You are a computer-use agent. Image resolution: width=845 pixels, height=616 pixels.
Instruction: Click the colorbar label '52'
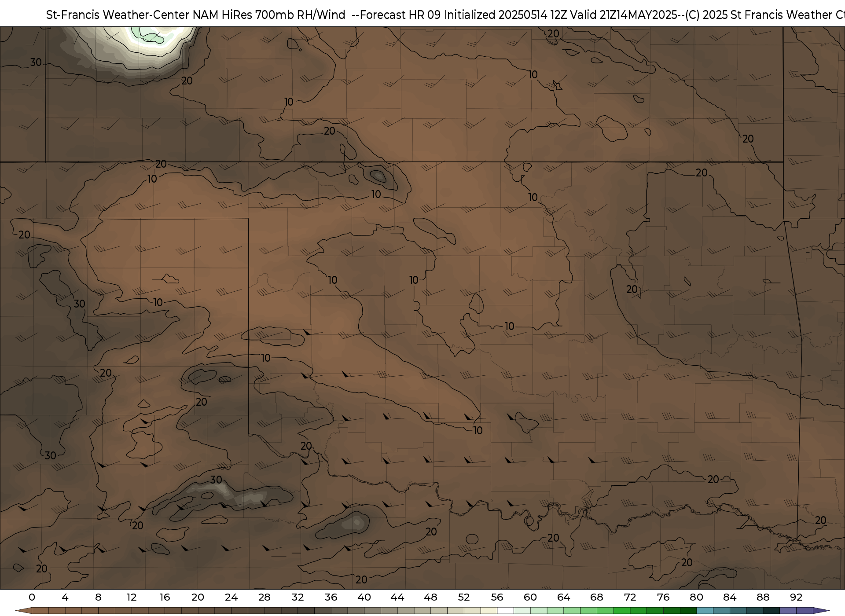[x=464, y=597]
